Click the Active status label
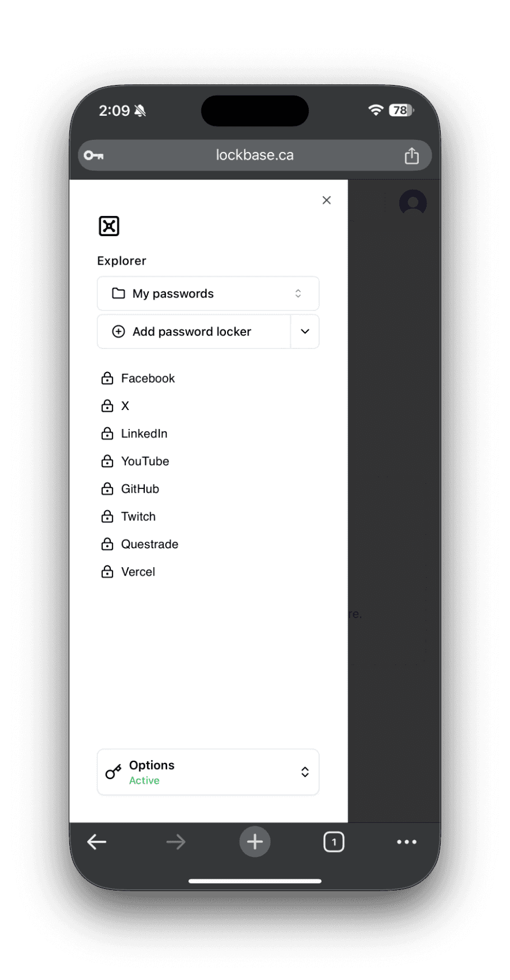 (x=144, y=780)
